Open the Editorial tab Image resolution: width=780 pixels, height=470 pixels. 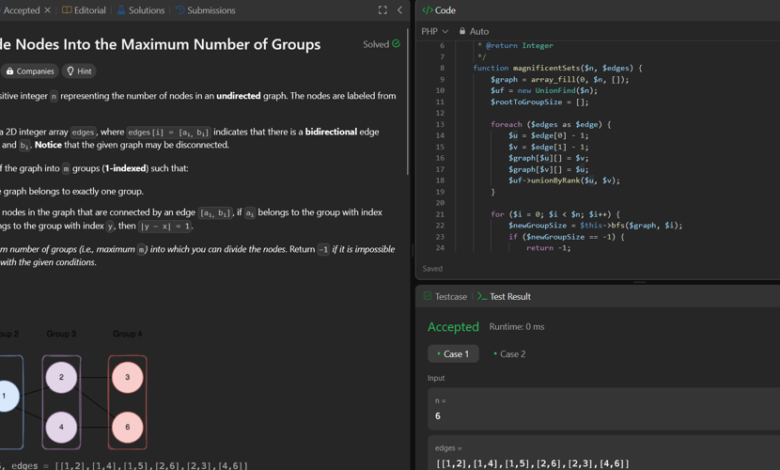[x=84, y=10]
